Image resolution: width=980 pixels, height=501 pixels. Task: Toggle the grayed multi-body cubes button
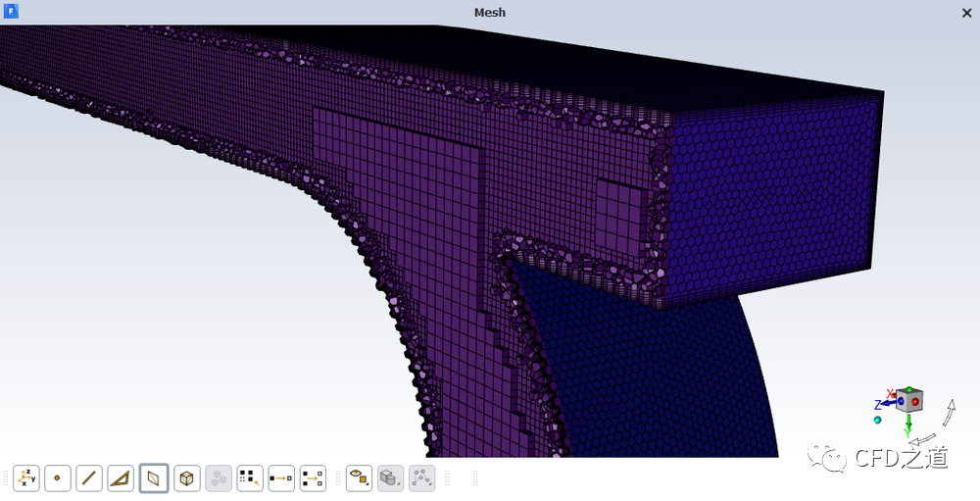[219, 478]
